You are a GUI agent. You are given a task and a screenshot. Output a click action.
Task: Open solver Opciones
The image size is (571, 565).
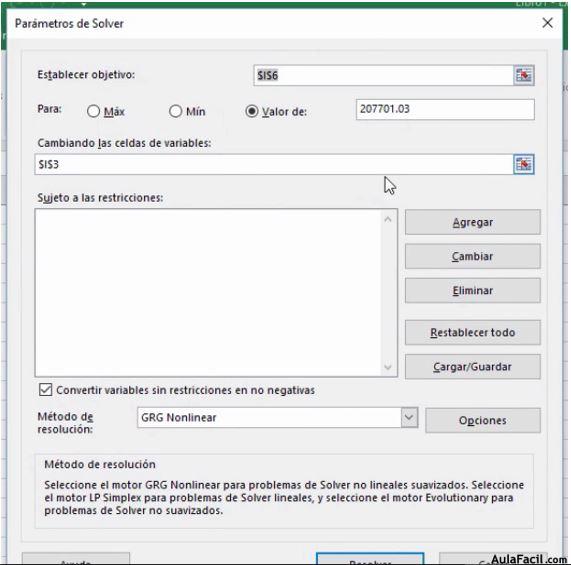(x=483, y=420)
